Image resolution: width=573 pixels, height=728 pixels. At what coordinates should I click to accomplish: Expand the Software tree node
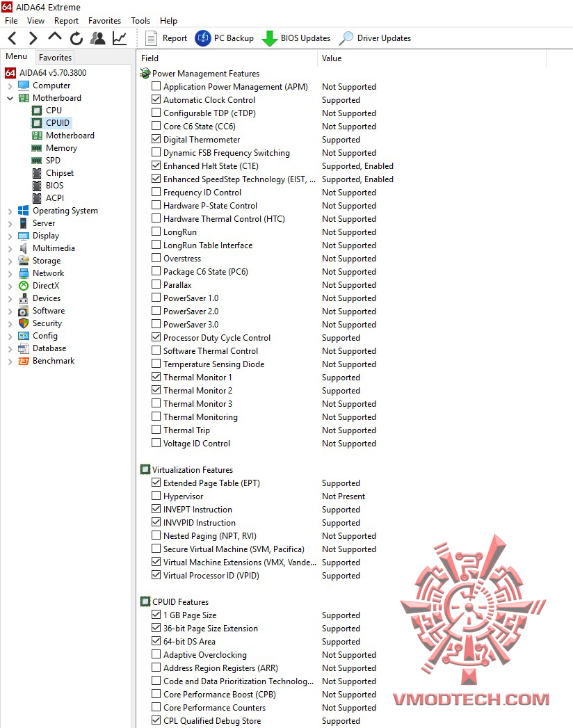tap(10, 312)
